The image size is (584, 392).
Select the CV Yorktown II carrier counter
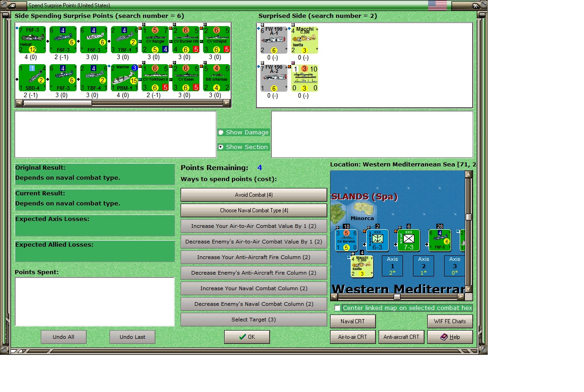[155, 78]
